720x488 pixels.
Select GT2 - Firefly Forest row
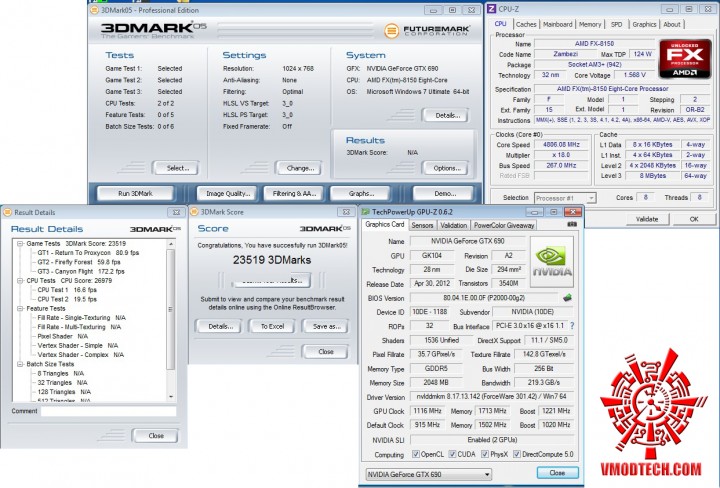79,262
